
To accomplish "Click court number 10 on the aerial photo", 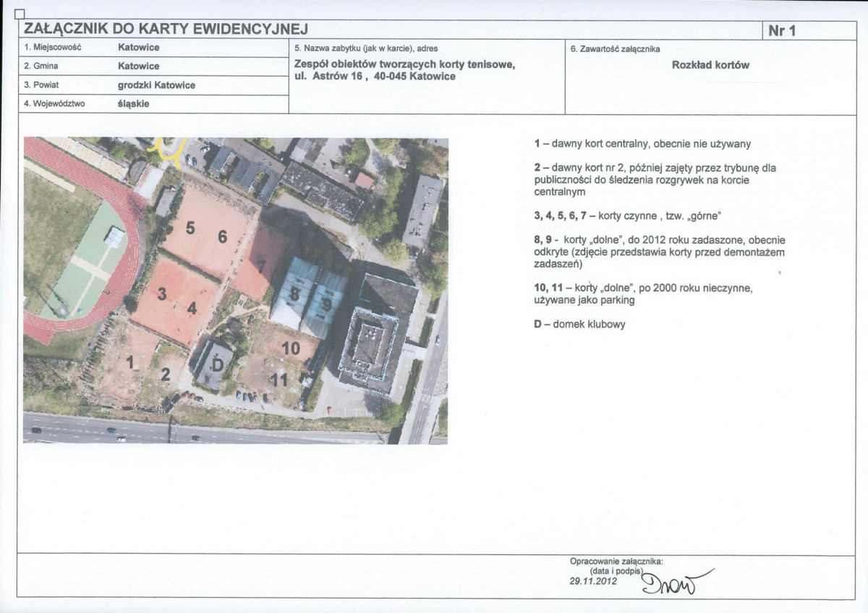I will point(291,348).
